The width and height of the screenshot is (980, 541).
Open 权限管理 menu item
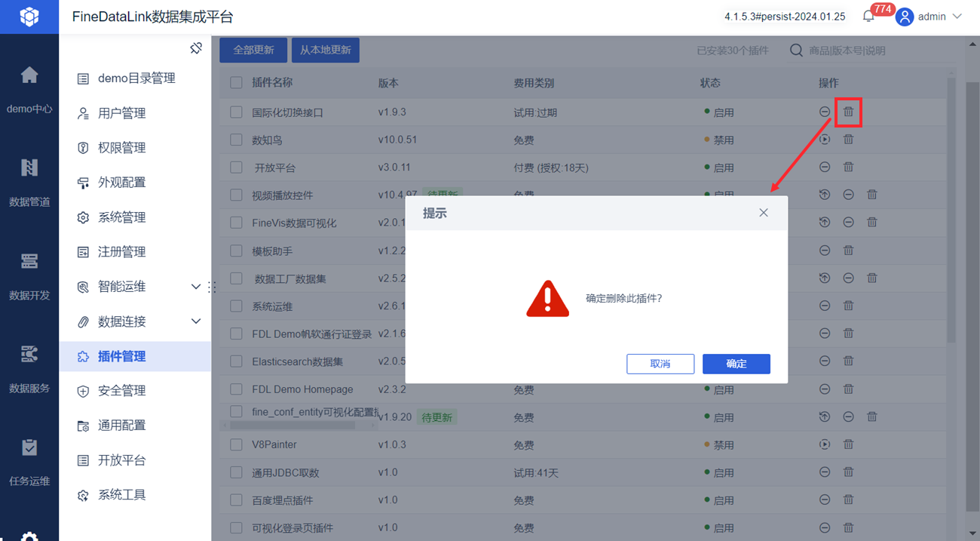136,148
